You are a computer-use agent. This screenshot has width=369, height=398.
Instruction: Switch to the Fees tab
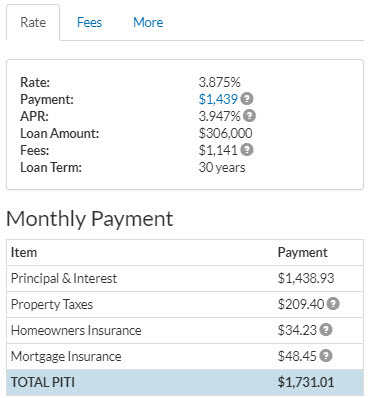[x=89, y=23]
